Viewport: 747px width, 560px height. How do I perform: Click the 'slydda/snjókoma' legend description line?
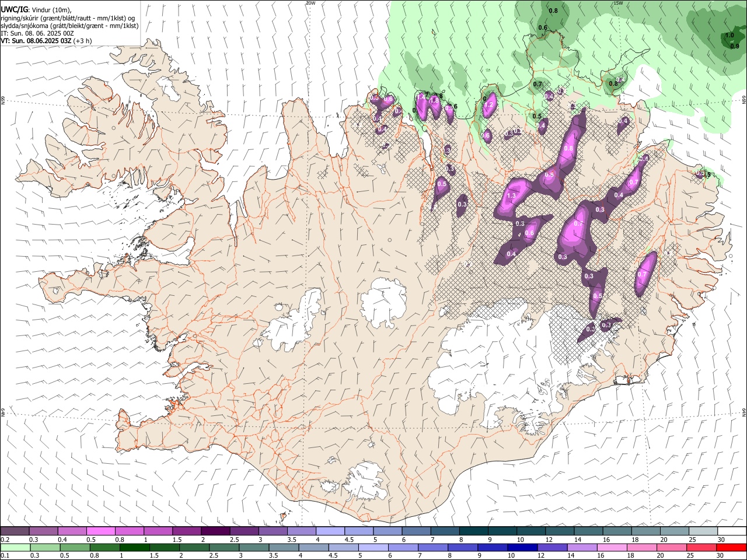pyautogui.click(x=69, y=26)
